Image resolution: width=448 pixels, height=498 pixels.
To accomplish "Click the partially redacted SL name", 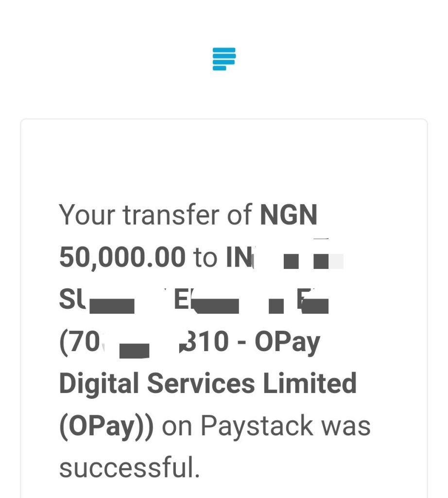I will point(72,299).
